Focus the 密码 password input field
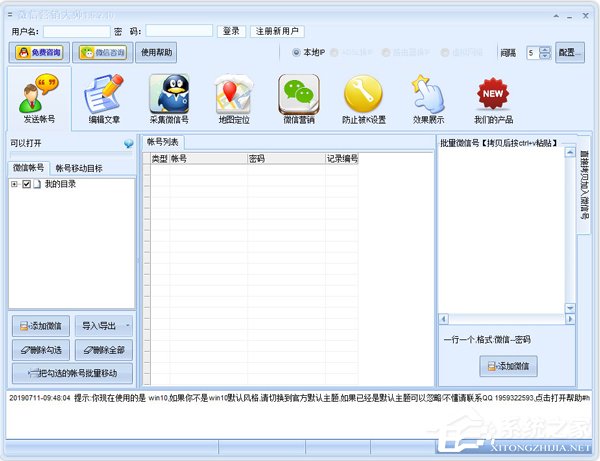600x461 pixels. pyautogui.click(x=179, y=31)
